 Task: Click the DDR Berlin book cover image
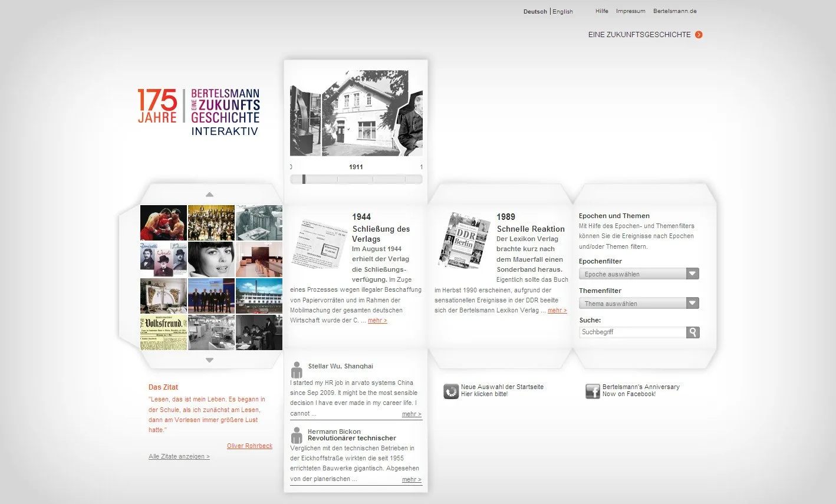[465, 240]
